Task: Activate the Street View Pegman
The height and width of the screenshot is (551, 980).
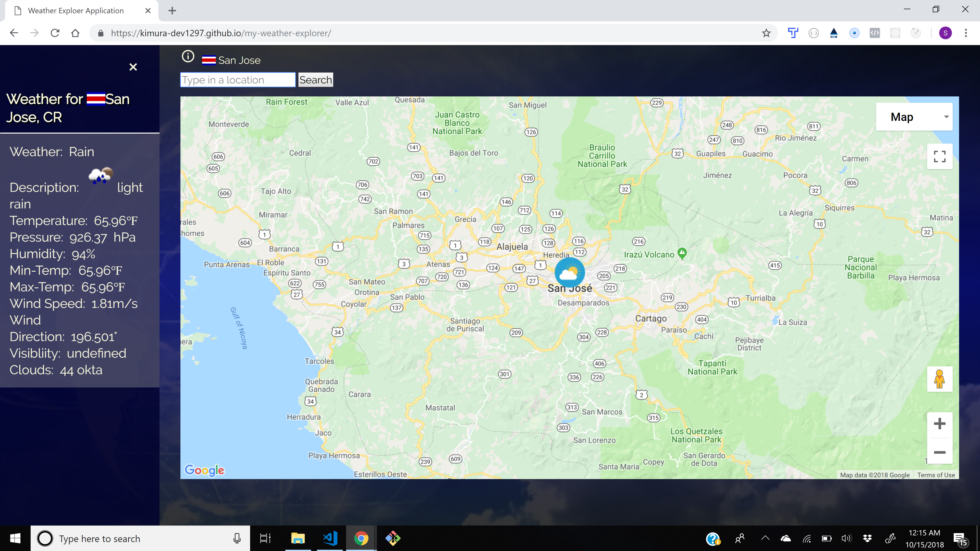Action: pos(940,379)
